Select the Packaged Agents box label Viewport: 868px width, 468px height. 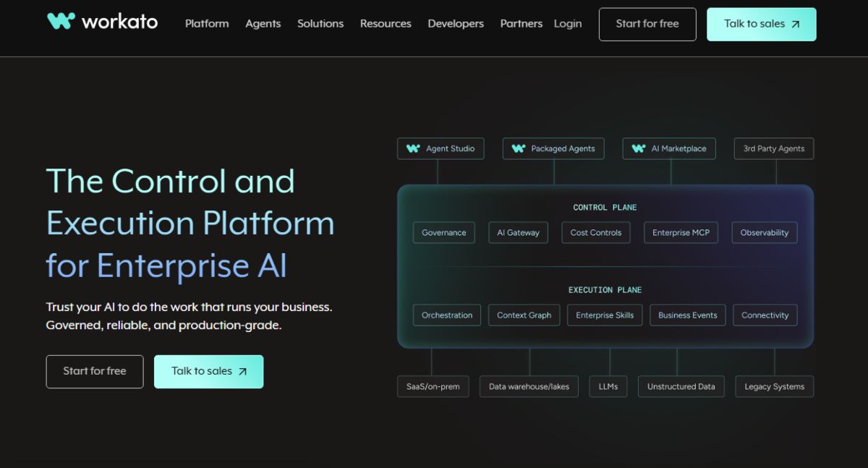coord(563,149)
